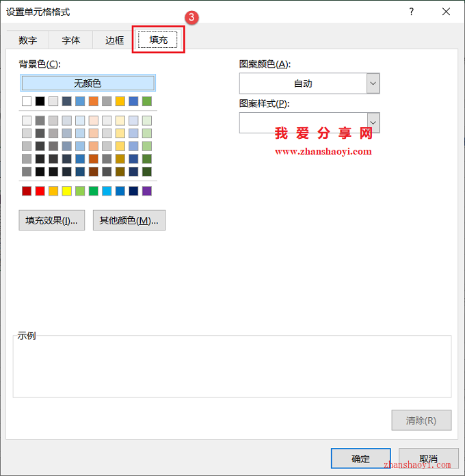Screen dimensions: 465x476
Task: Cancel with the 取消 button
Action: pyautogui.click(x=428, y=458)
